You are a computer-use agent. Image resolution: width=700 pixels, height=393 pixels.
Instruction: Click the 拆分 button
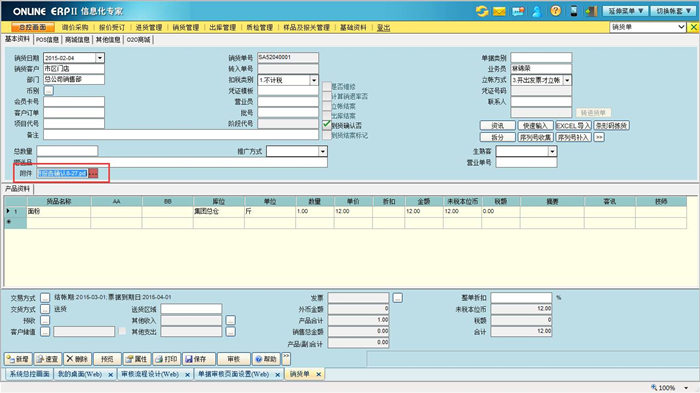[497, 137]
